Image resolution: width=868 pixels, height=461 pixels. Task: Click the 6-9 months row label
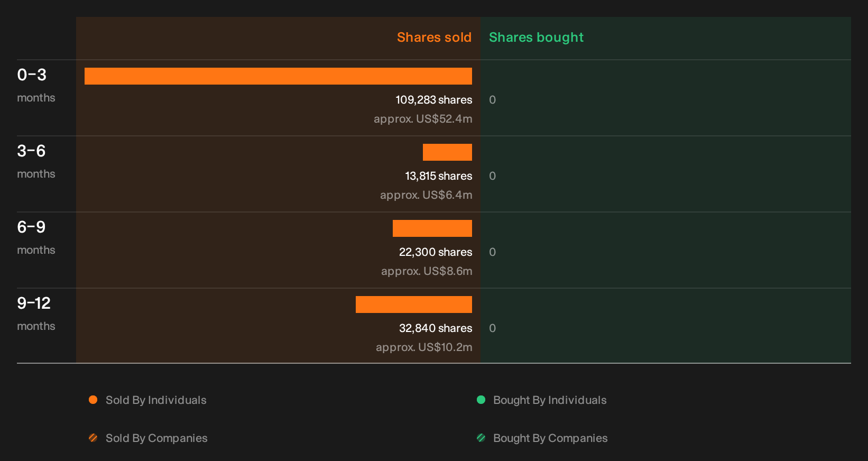(36, 237)
